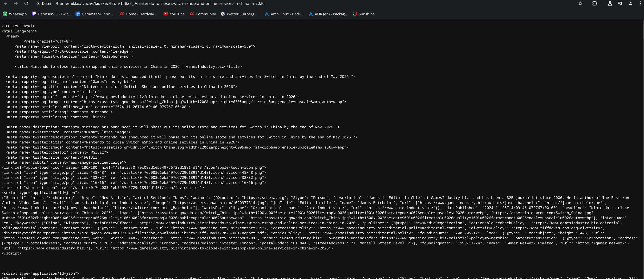Open the WhatsApp bookmark
Screen dimensions: 644x279
coord(14,14)
